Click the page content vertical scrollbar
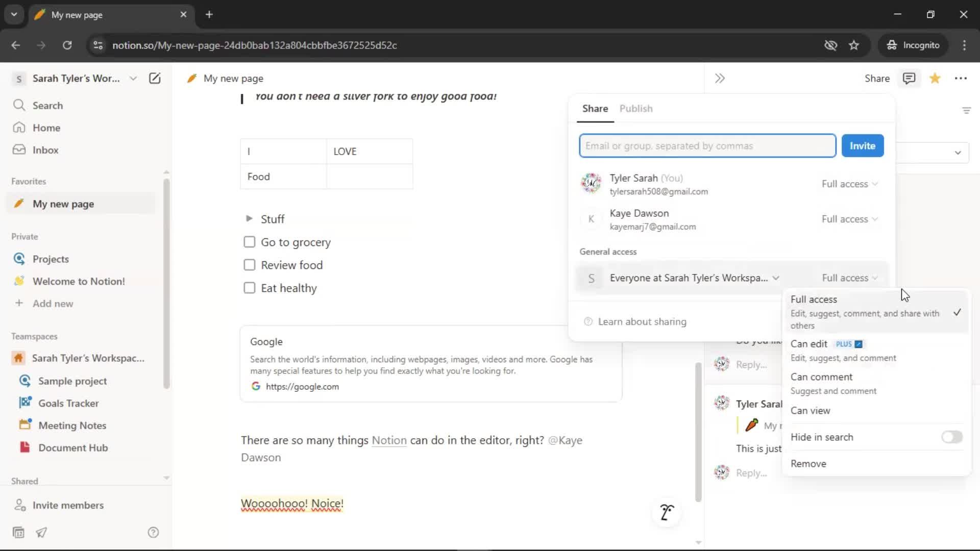 point(698,432)
